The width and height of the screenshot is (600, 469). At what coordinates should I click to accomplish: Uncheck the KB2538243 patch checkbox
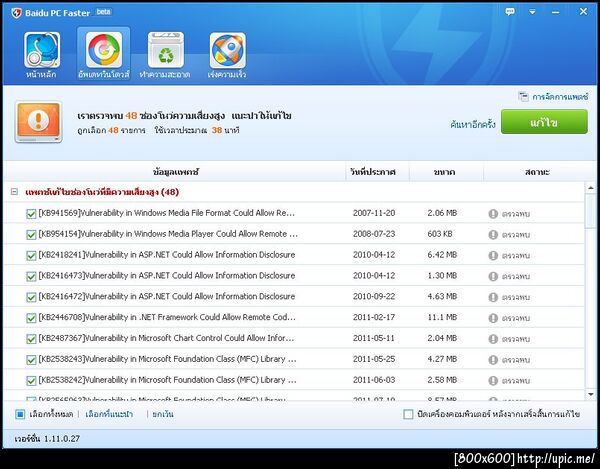[31, 360]
